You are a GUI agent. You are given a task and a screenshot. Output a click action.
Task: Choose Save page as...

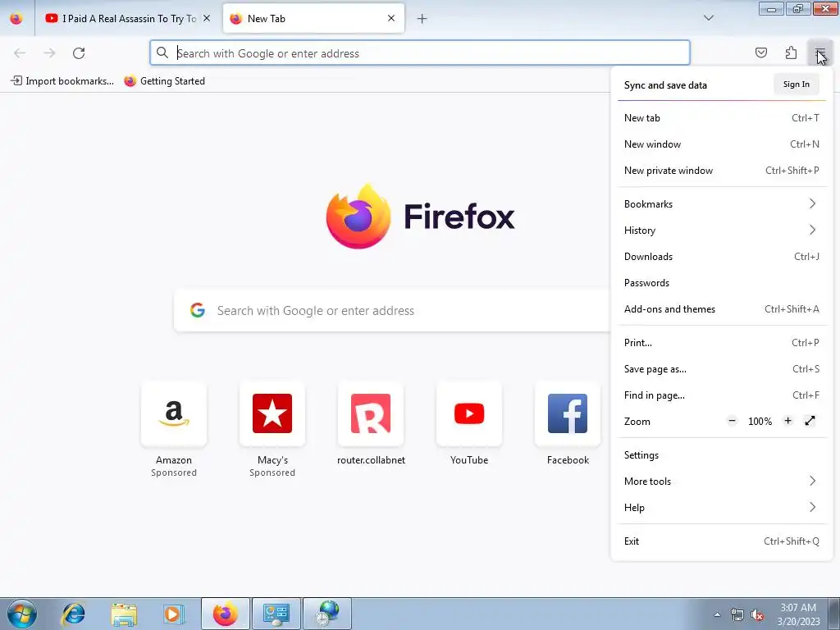click(x=722, y=369)
